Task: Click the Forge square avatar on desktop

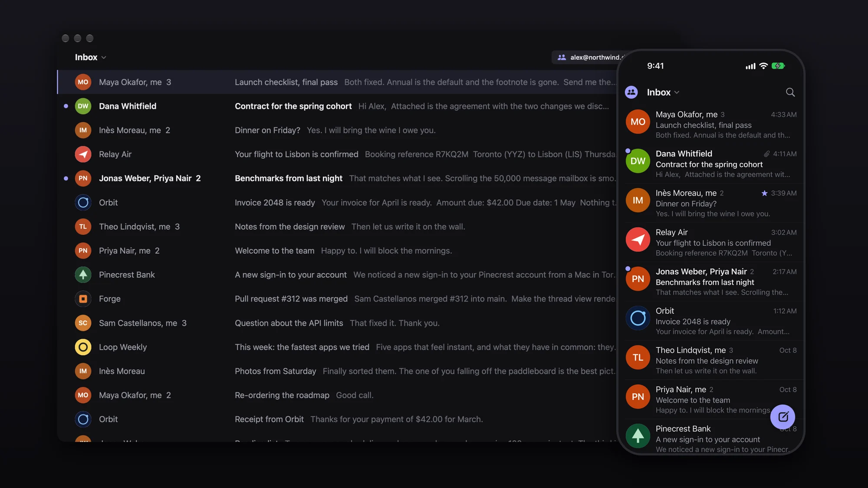Action: click(83, 299)
